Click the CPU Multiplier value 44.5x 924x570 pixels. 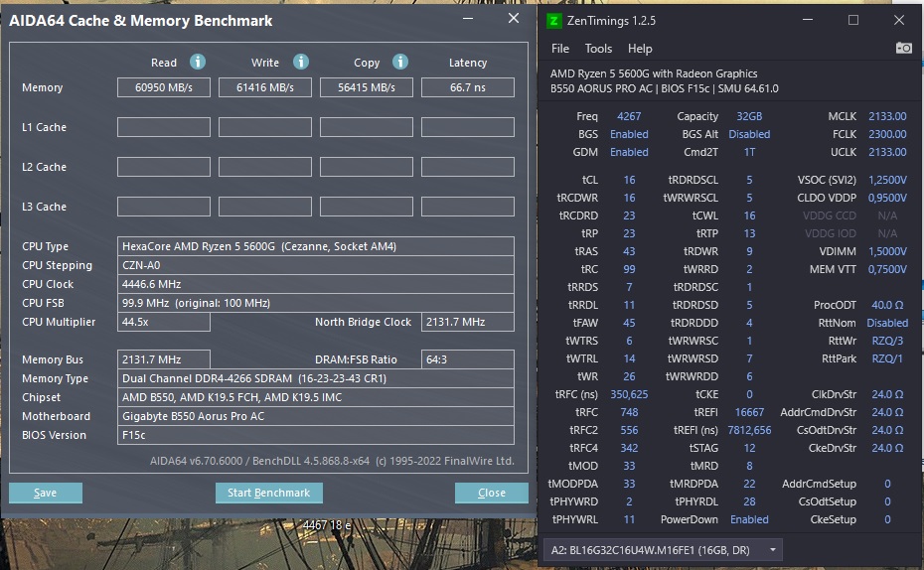click(x=164, y=322)
